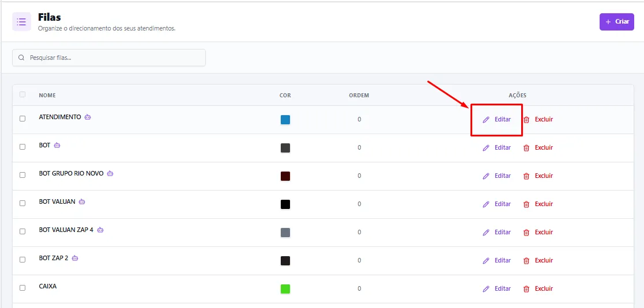The width and height of the screenshot is (644, 308).
Task: Select BOT GRUPO RIO NOVO checkbox
Action: point(22,174)
